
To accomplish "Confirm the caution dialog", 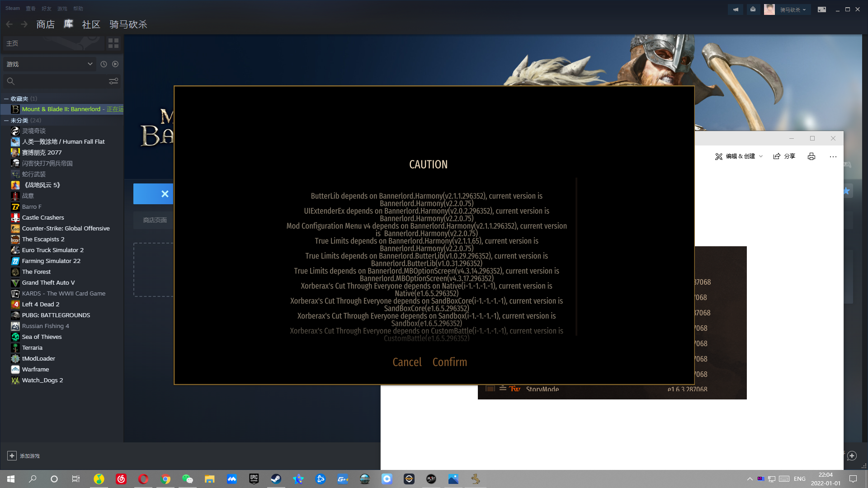I will [x=449, y=362].
